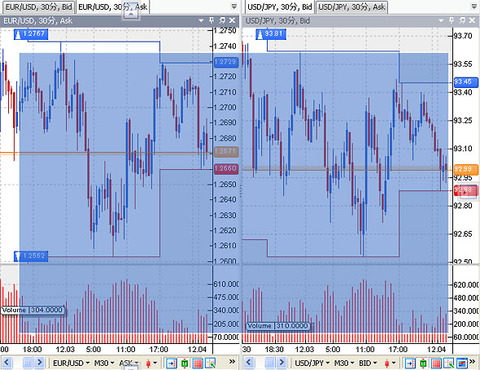Click the Volume 304.0000 label on the EUR/USD chart

33,310
